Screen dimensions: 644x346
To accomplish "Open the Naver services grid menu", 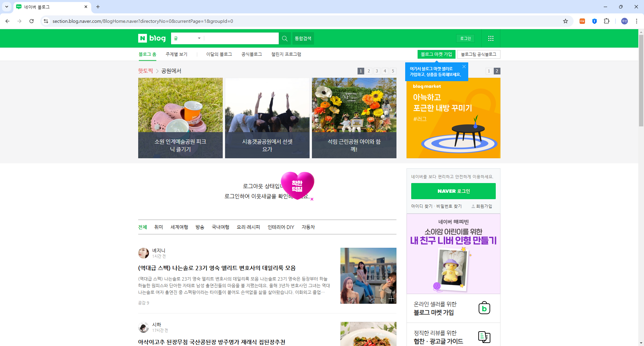I will point(491,39).
